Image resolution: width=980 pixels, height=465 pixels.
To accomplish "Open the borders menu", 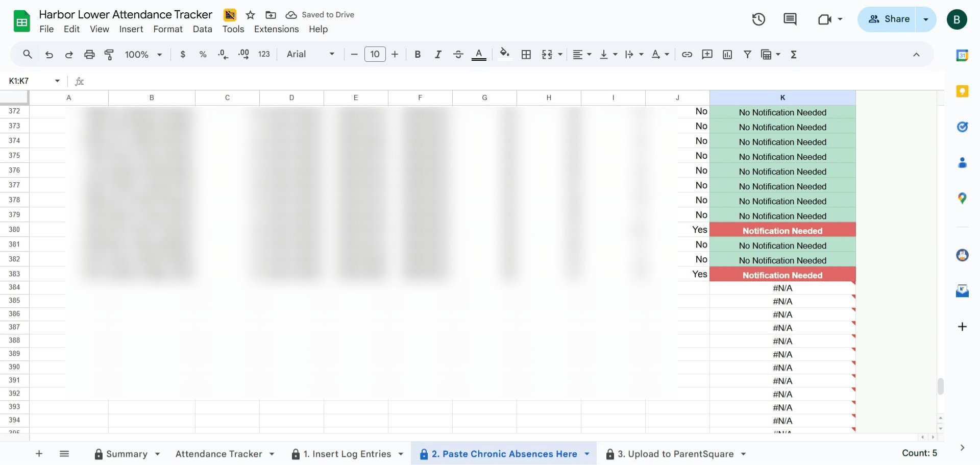I will click(526, 54).
